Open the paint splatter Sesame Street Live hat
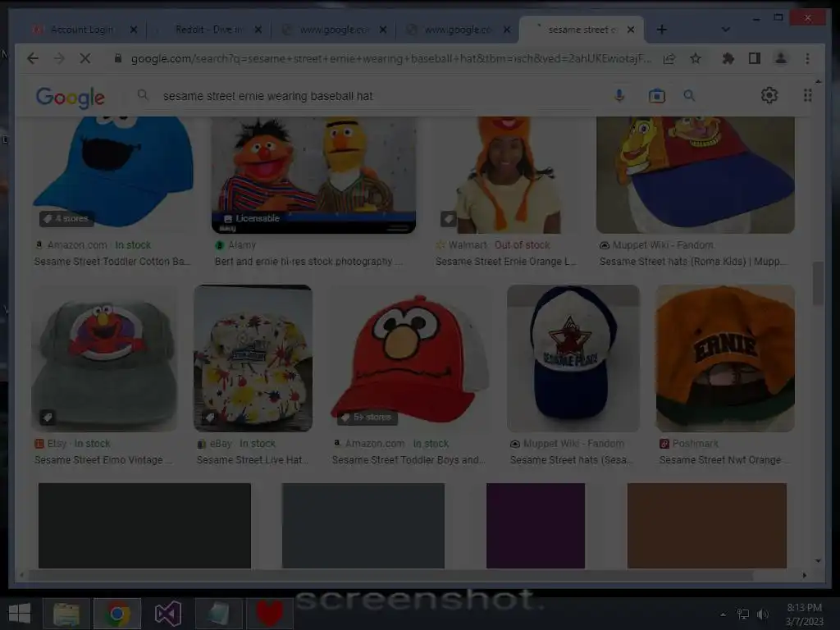This screenshot has width=840, height=630. tap(253, 358)
